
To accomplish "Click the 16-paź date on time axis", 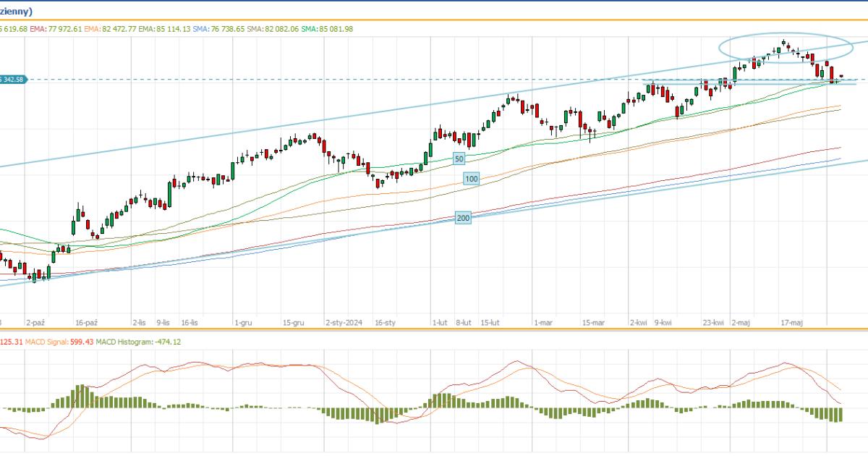I will pyautogui.click(x=85, y=322).
